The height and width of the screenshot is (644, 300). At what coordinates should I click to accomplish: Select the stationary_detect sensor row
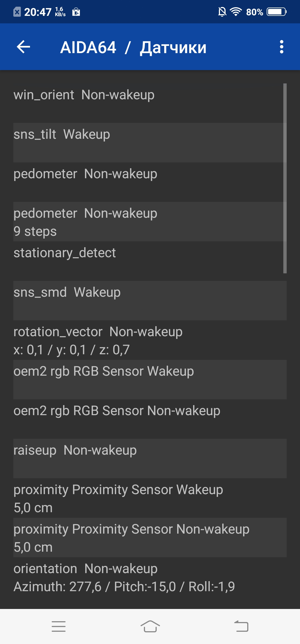[x=150, y=261]
